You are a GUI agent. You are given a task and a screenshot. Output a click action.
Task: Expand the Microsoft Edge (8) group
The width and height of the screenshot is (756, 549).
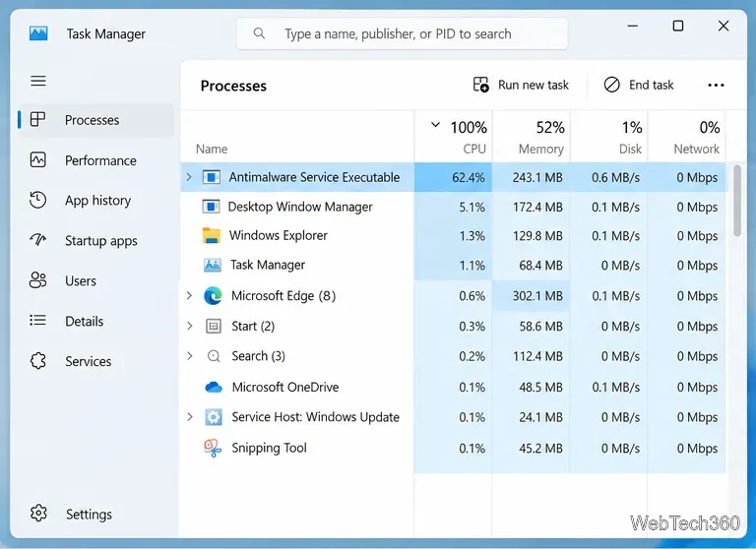tap(189, 295)
